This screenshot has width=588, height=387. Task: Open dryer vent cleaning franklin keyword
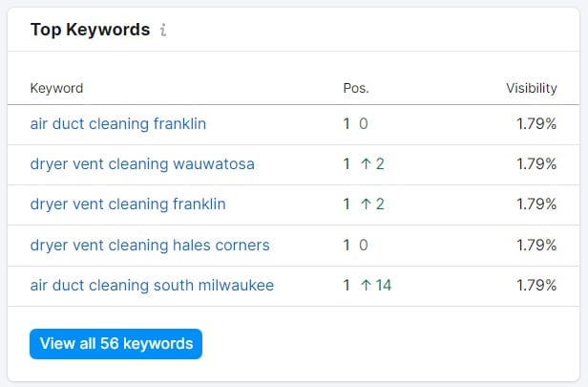pos(128,204)
